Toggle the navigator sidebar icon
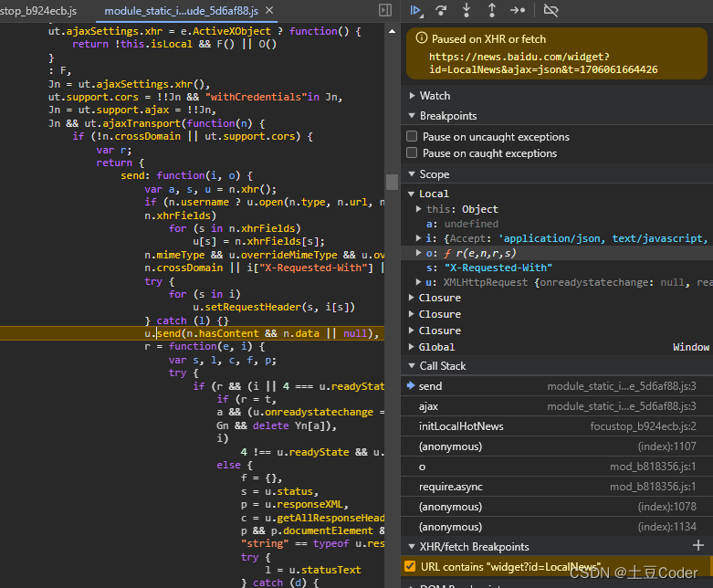The width and height of the screenshot is (713, 588). (384, 10)
